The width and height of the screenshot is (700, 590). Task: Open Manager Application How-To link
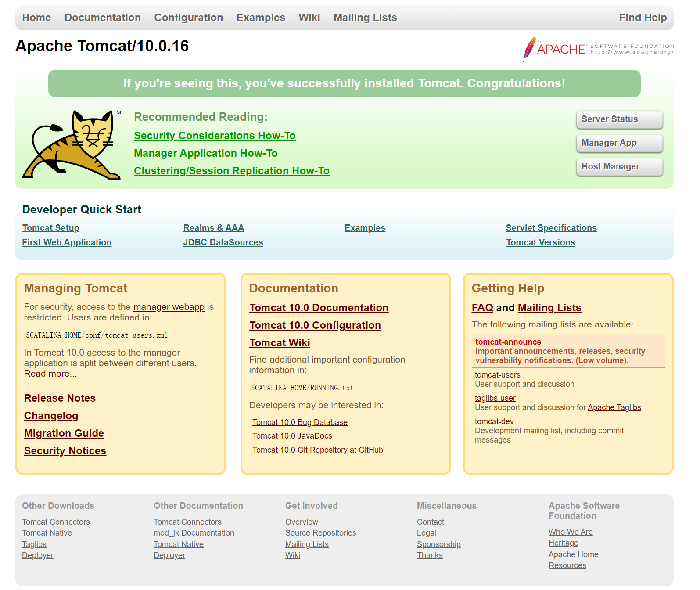[206, 153]
